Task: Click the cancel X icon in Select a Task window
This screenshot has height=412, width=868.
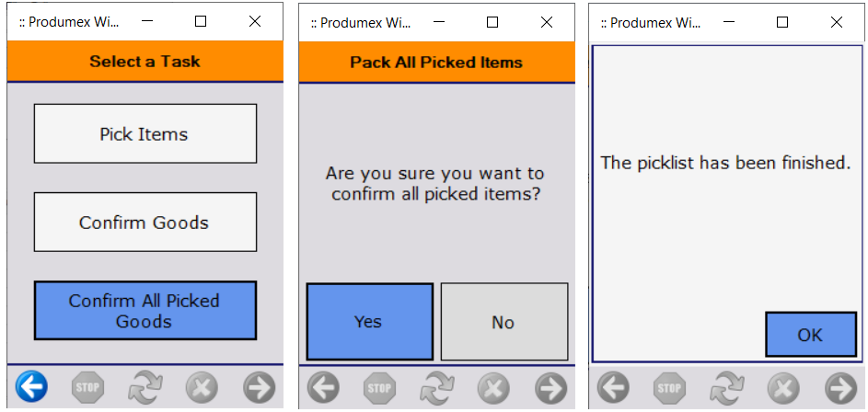Action: point(202,387)
